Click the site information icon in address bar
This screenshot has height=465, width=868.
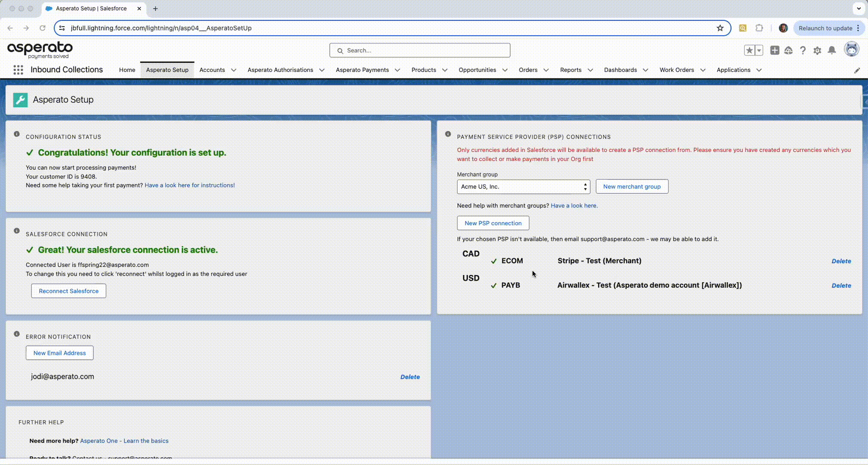click(62, 28)
